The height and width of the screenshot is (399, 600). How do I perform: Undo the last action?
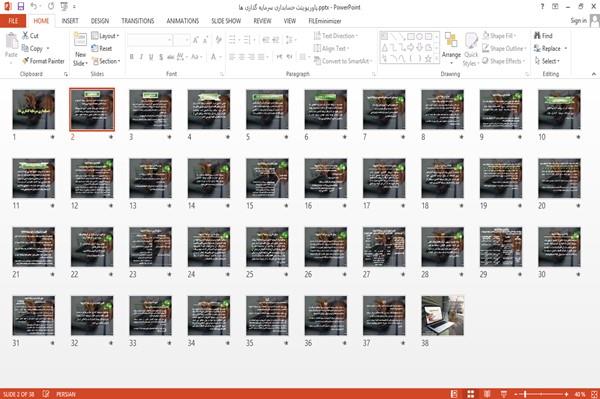pos(34,7)
